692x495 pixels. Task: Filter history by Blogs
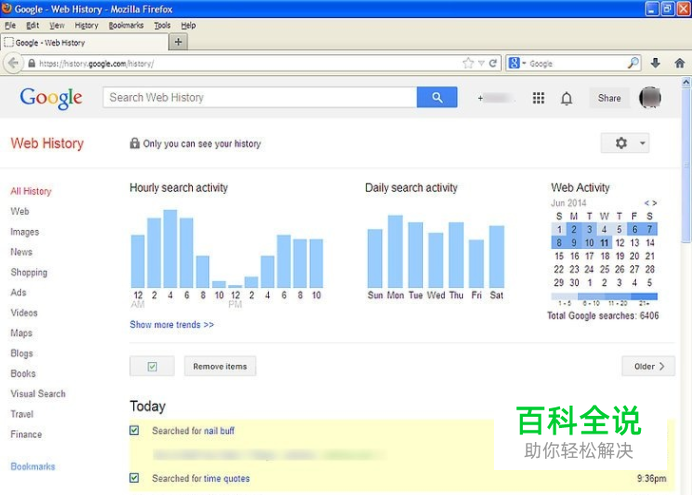pos(22,353)
